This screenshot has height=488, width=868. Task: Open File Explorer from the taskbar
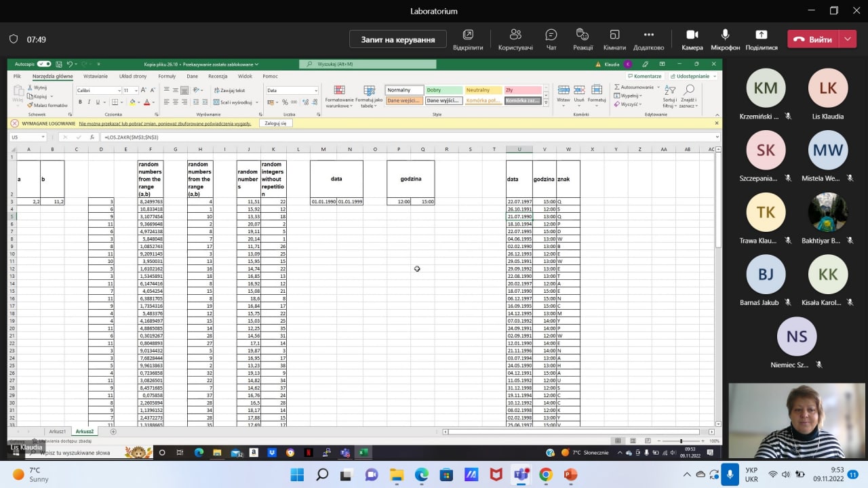[x=396, y=474]
